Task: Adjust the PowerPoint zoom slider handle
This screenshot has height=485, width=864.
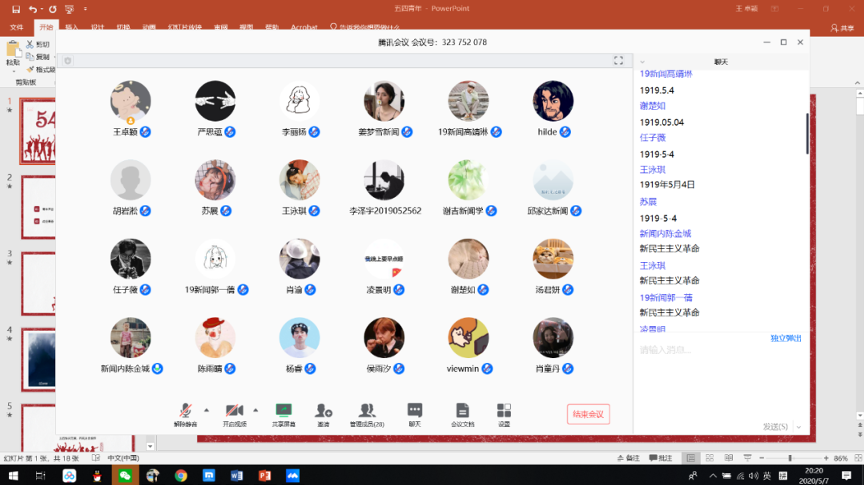Action: [x=790, y=458]
